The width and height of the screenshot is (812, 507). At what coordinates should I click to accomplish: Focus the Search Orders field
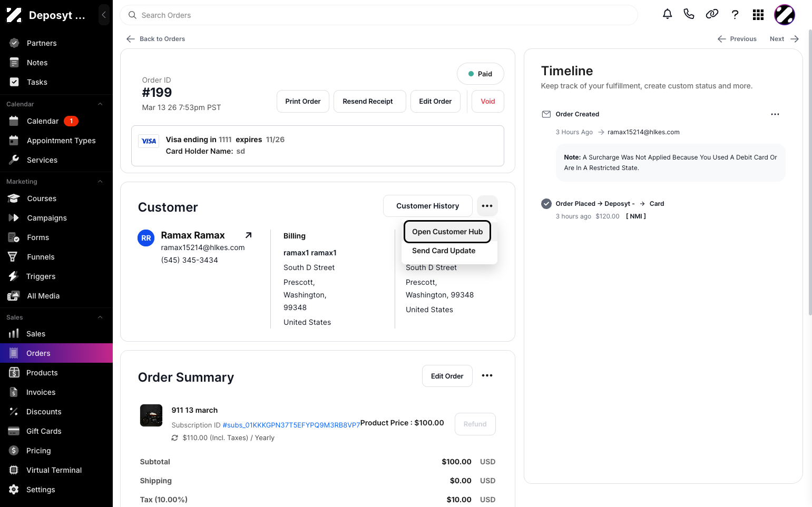pyautogui.click(x=379, y=15)
